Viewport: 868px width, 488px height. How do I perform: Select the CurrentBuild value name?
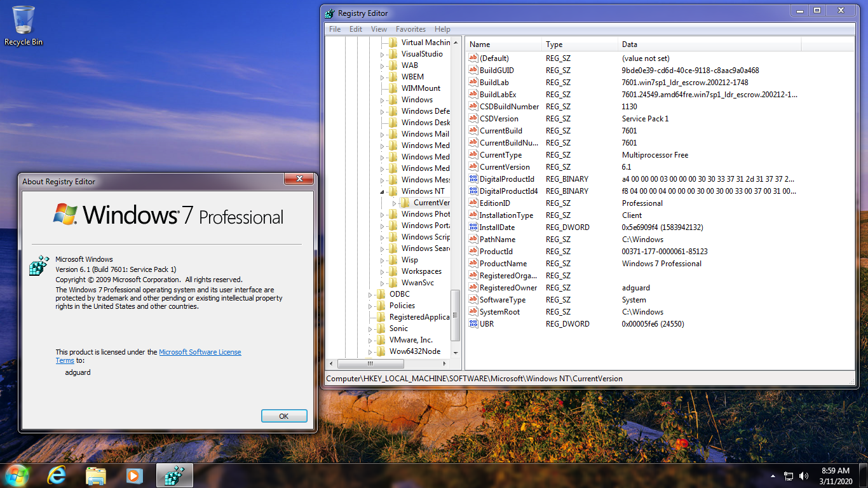click(x=501, y=131)
